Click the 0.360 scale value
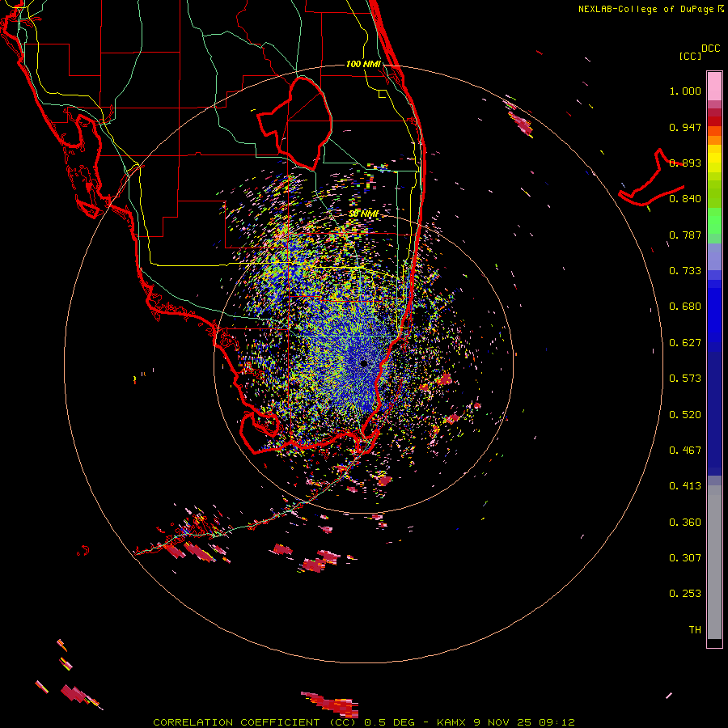Image resolution: width=728 pixels, height=728 pixels. pos(685,523)
